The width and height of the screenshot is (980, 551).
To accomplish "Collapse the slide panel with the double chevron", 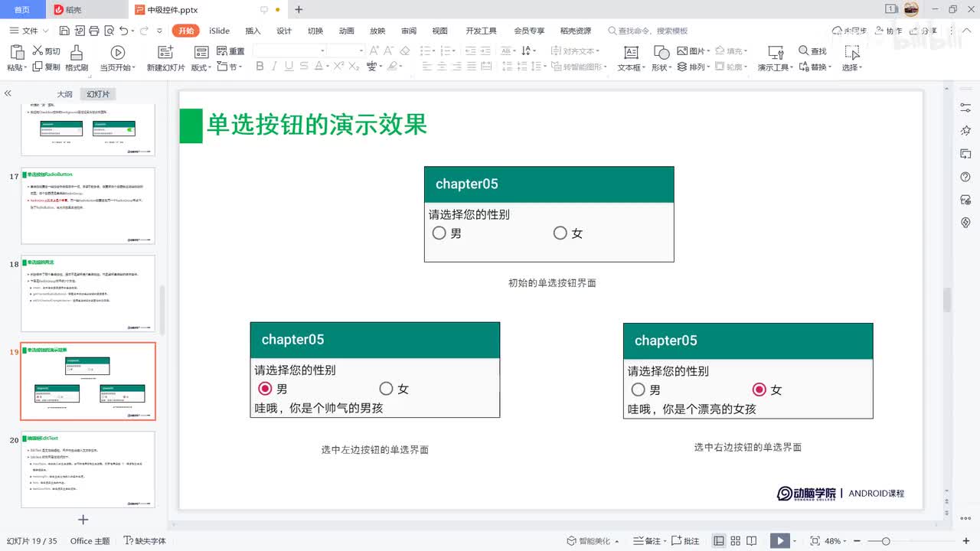I will [x=8, y=93].
